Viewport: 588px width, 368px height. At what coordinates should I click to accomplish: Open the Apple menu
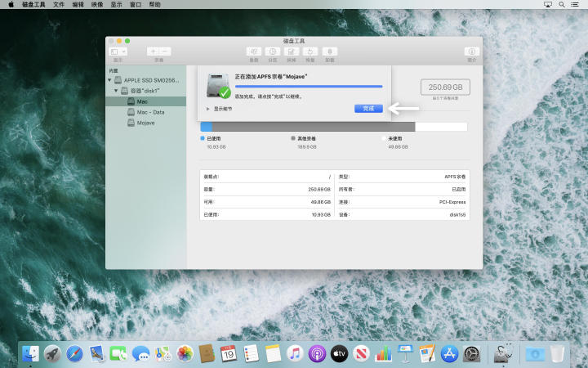click(x=11, y=5)
